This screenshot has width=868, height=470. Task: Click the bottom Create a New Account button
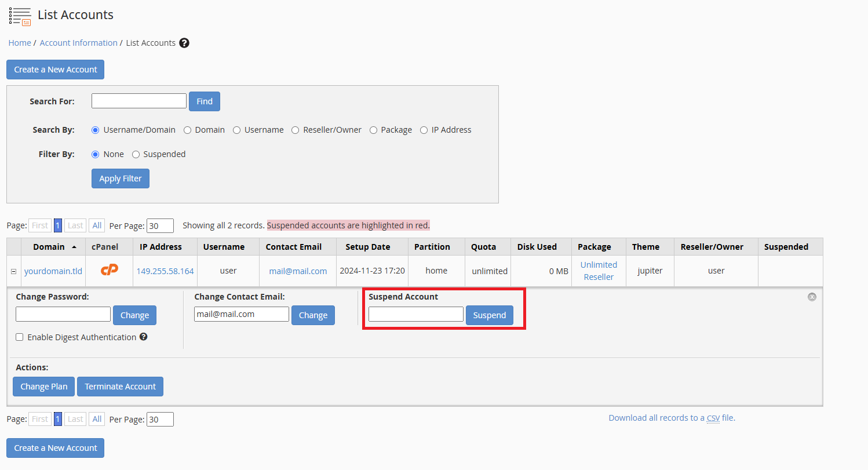tap(56, 448)
